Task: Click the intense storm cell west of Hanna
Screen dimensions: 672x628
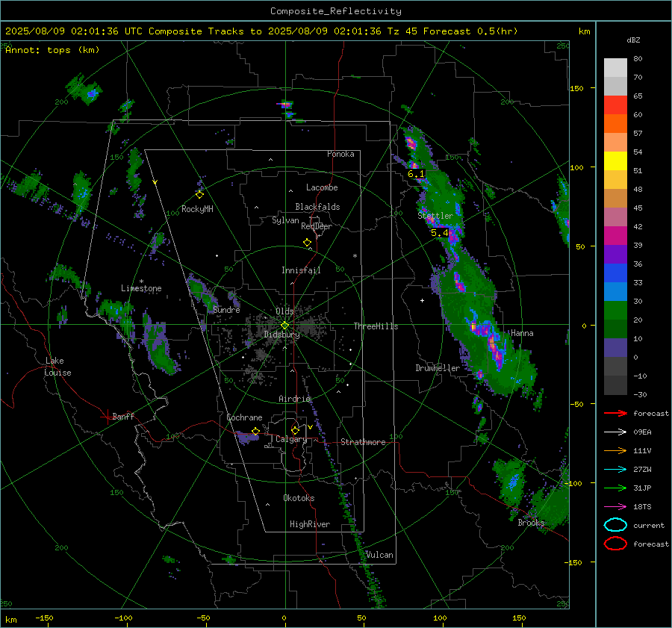Action: pyautogui.click(x=488, y=339)
